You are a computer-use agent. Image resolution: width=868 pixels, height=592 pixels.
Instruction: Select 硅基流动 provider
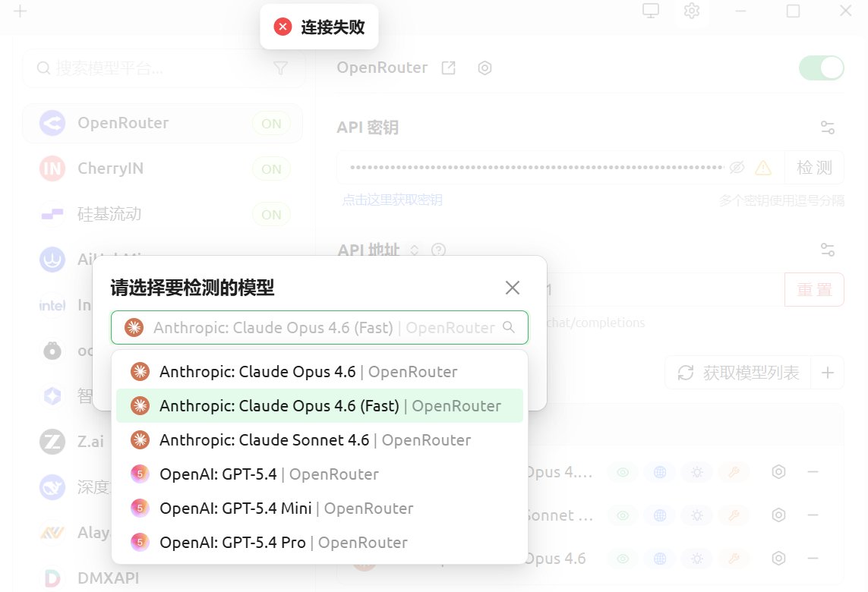pyautogui.click(x=163, y=214)
